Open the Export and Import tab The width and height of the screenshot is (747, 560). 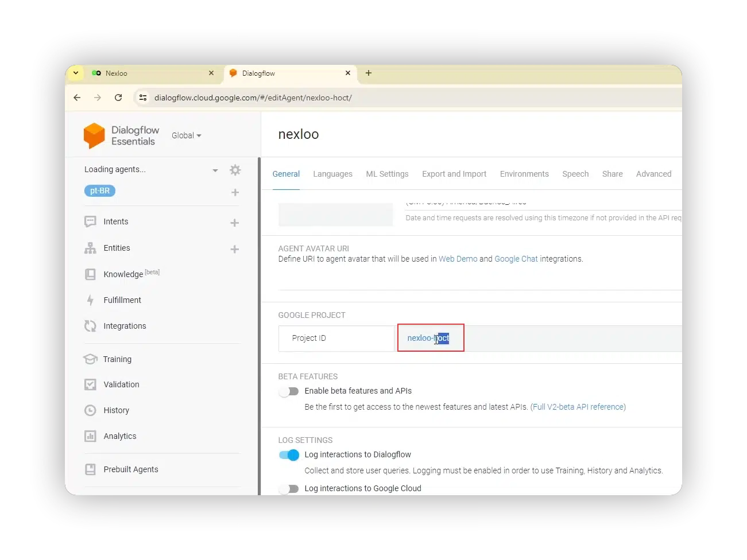(x=454, y=174)
